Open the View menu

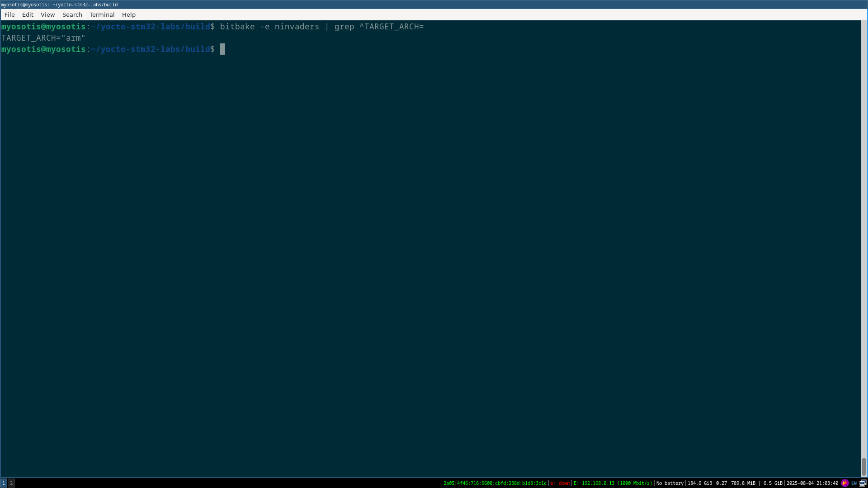[47, 14]
